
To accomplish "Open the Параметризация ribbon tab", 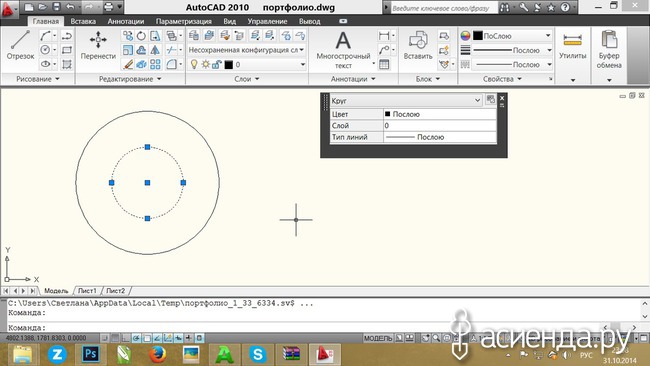I will [x=184, y=21].
